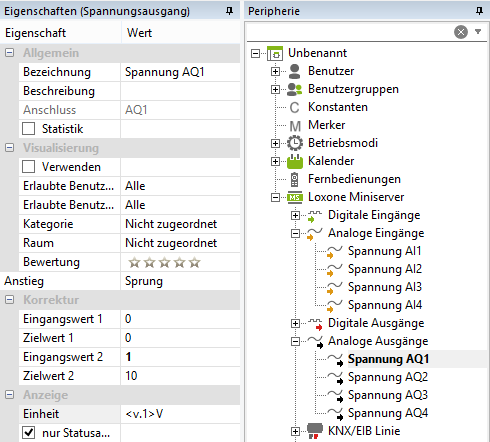Open the Peripherie search filter dropdown arrow
This screenshot has height=442, width=490.
478,32
